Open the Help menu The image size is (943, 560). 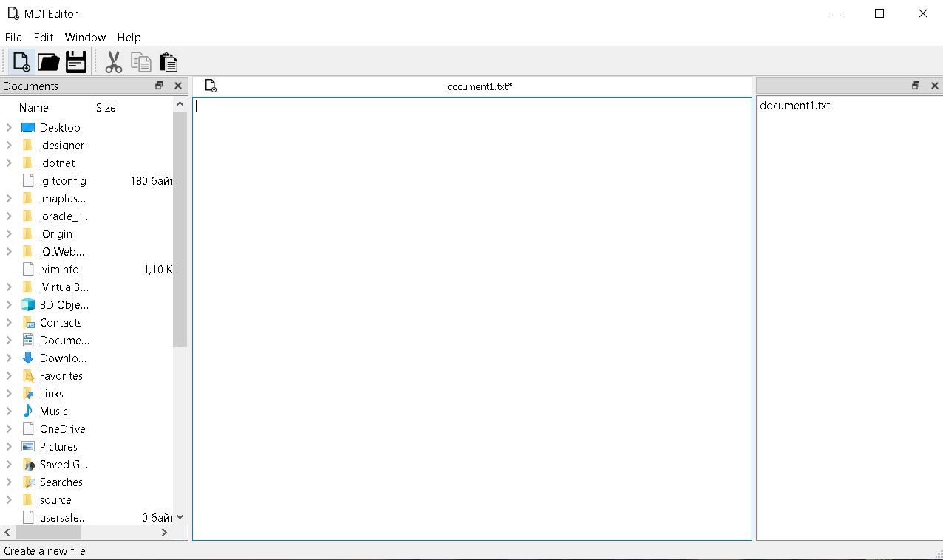(129, 38)
